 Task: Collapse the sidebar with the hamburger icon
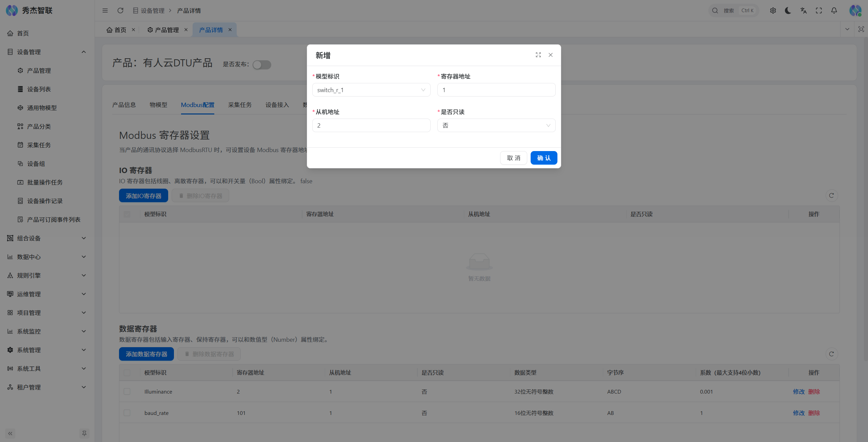click(105, 10)
